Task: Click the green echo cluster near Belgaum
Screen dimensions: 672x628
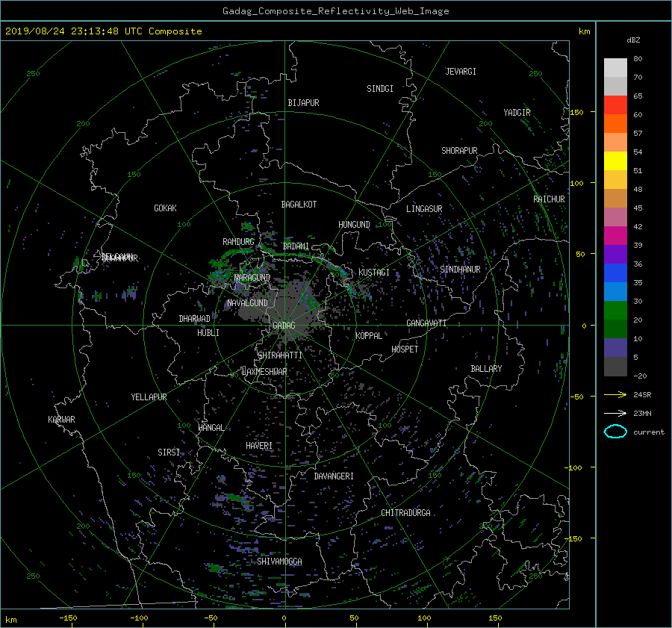Action: [80, 264]
